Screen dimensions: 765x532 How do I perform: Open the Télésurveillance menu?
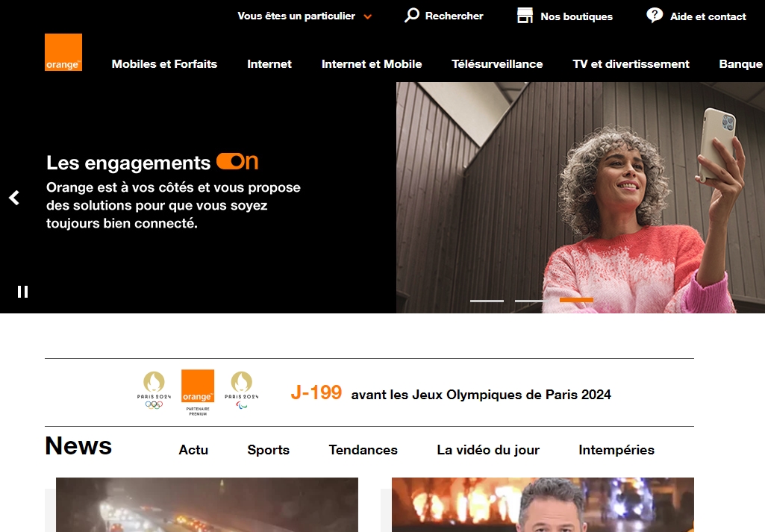pyautogui.click(x=497, y=64)
